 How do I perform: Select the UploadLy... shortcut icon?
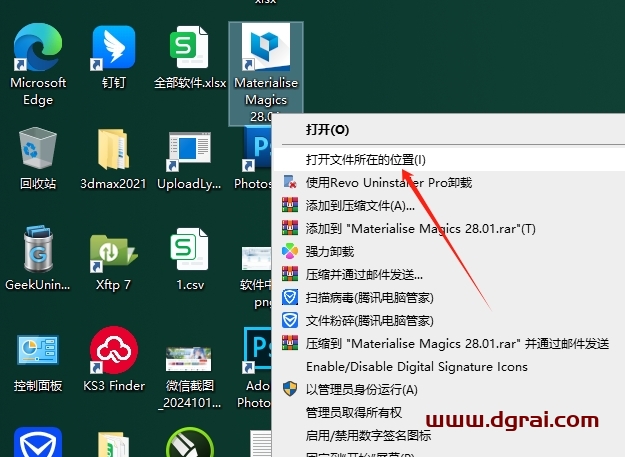pyautogui.click(x=189, y=151)
